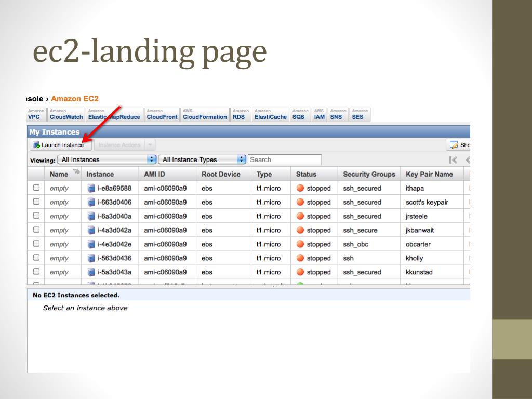Screen dimensions: 532x399
Task: Open the All Instance Types dropdown
Action: (202, 159)
